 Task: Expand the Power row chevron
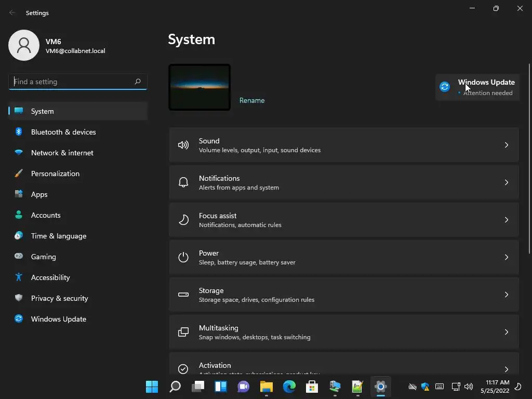(506, 257)
